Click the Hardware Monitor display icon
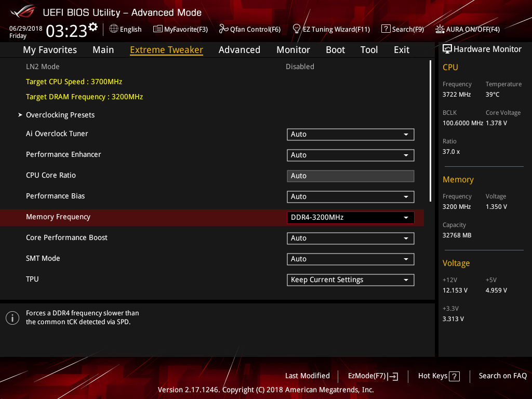532x399 pixels. pos(447,49)
